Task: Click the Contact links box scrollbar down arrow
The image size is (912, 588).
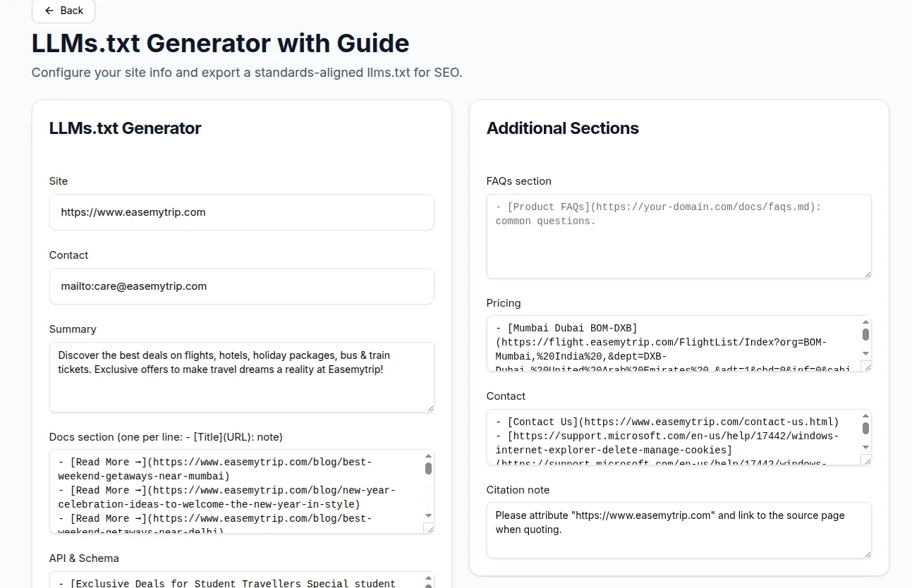Action: [x=865, y=447]
